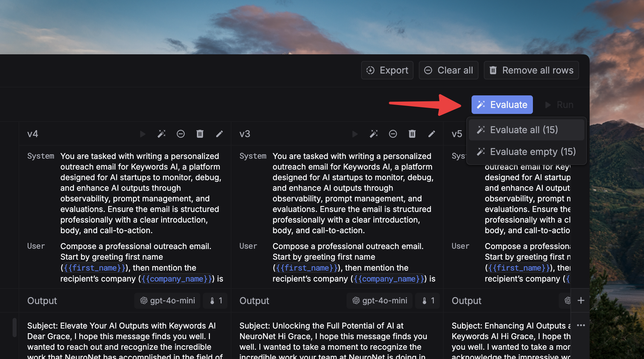Click the Run button
Screen dimensions: 644x359
559,105
